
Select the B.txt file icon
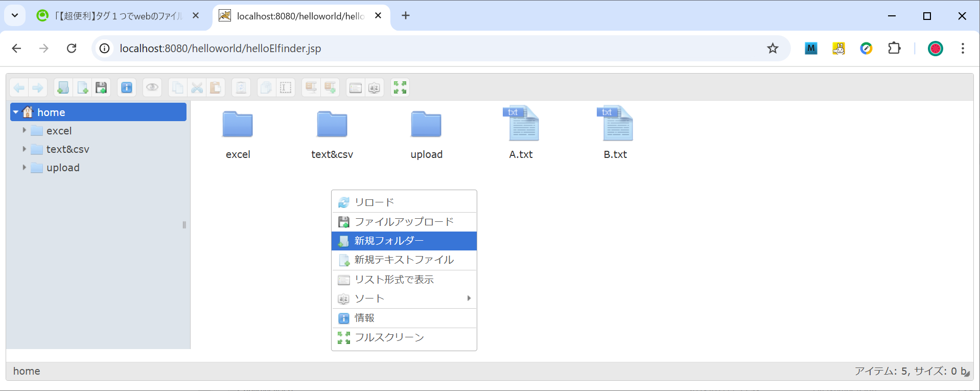coord(615,123)
